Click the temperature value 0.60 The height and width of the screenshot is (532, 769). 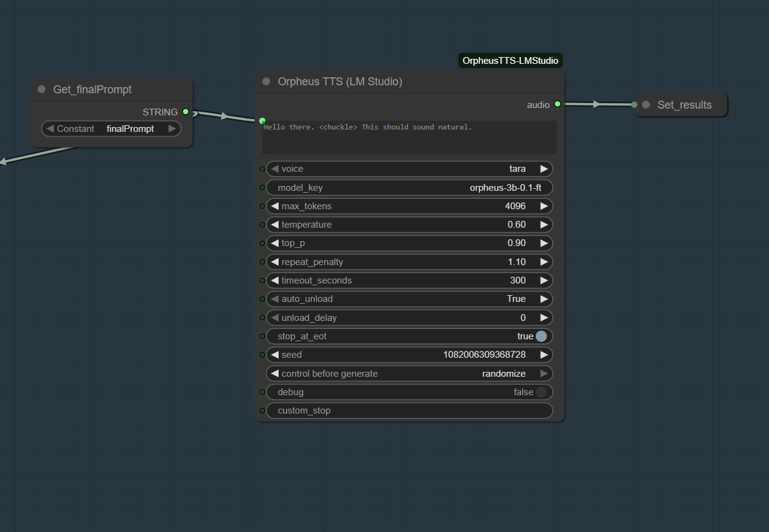pyautogui.click(x=517, y=225)
